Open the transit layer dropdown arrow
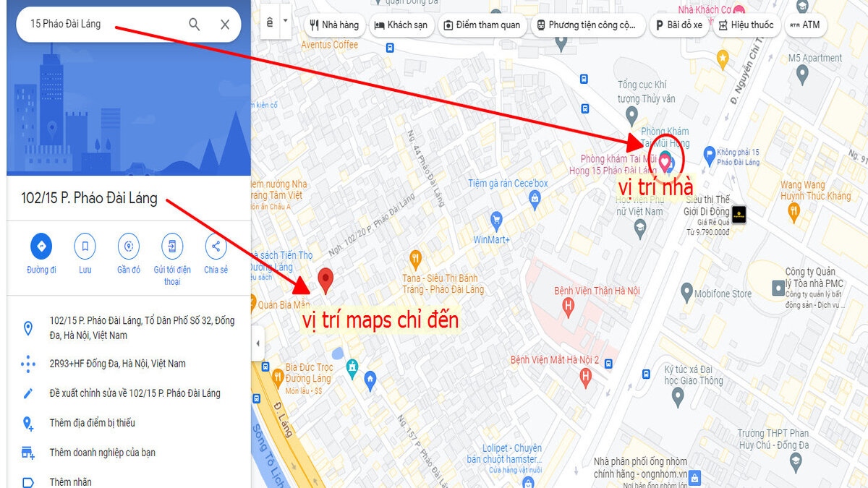Viewport: 868px width, 488px height. coord(285,22)
